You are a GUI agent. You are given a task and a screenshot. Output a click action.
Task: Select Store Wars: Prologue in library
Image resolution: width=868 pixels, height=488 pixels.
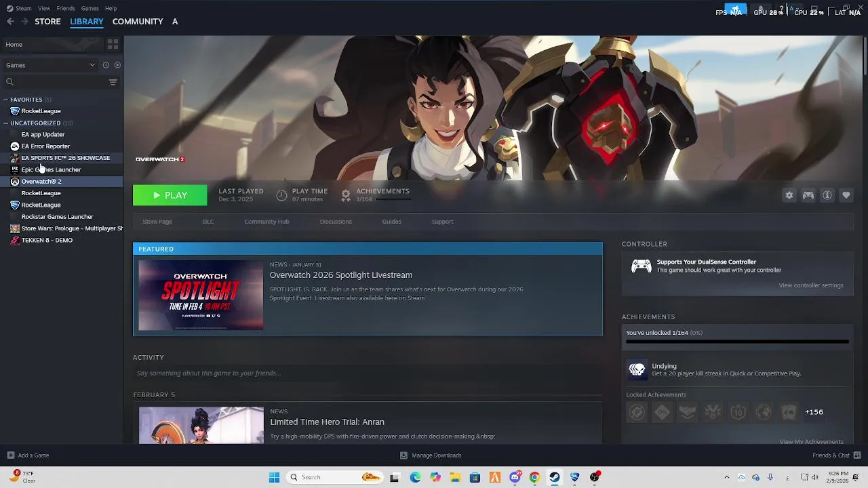(72, 228)
